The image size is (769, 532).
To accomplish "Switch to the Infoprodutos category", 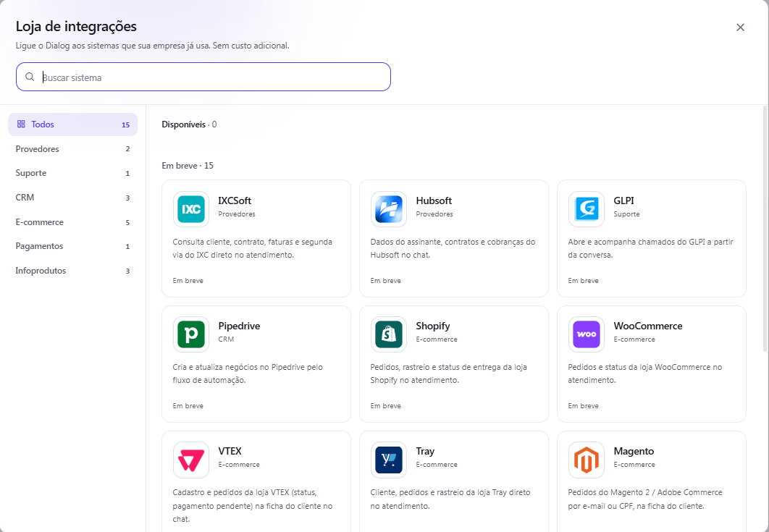I will tap(72, 271).
